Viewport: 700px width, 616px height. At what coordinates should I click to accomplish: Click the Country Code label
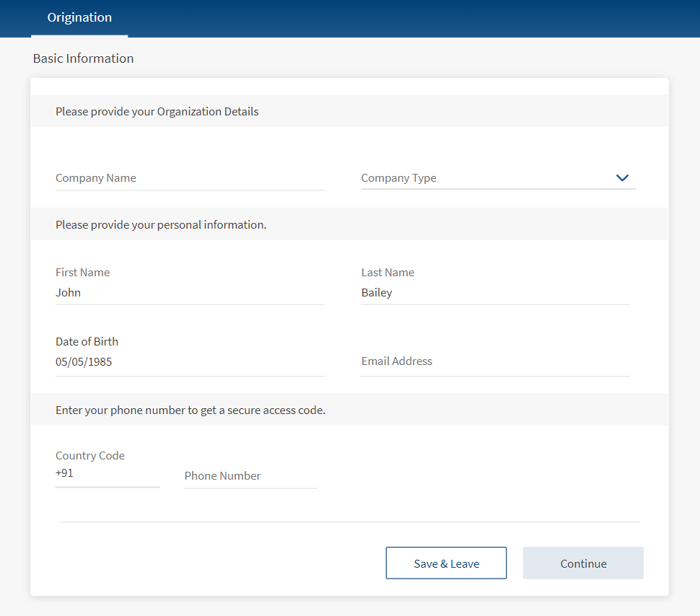pyautogui.click(x=90, y=456)
